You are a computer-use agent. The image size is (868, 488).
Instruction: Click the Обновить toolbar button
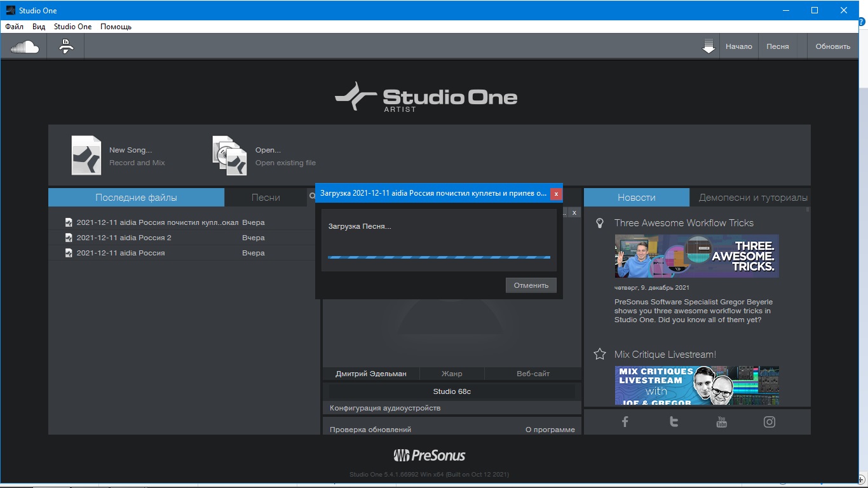pyautogui.click(x=832, y=46)
